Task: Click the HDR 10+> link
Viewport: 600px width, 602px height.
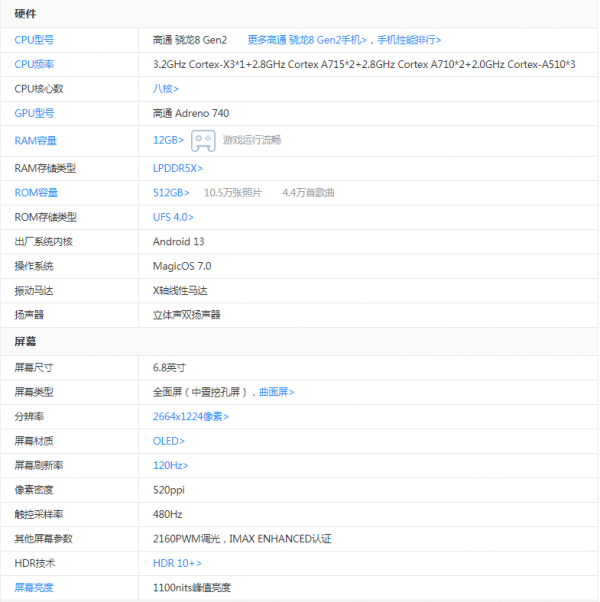Action: [177, 563]
